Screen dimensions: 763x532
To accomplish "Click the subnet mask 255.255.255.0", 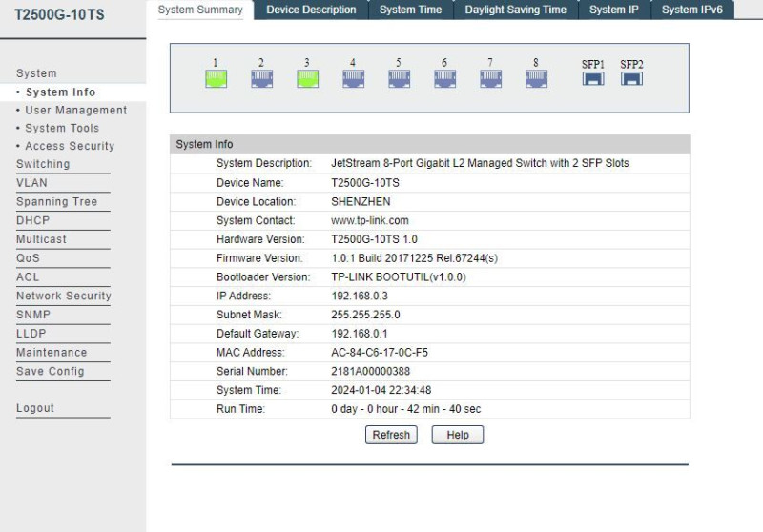I will coord(365,316).
